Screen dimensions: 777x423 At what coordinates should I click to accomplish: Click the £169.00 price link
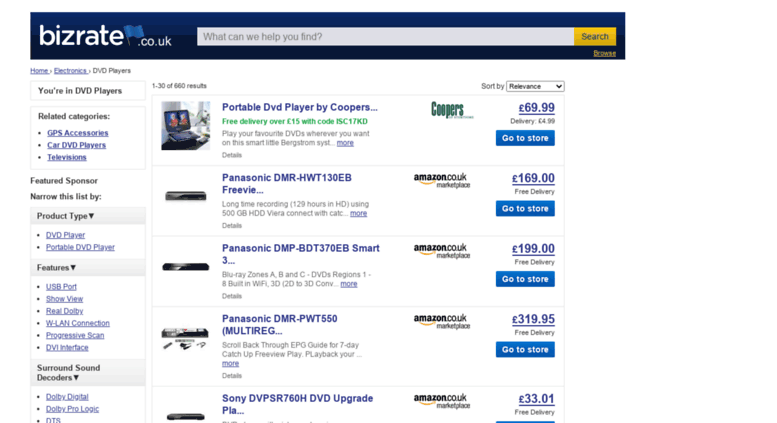click(533, 178)
